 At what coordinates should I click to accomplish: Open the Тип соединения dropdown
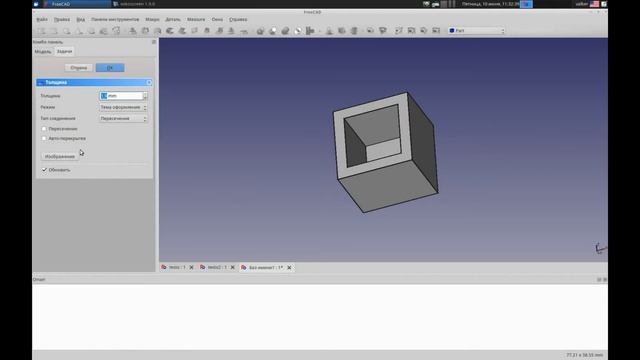[x=123, y=118]
